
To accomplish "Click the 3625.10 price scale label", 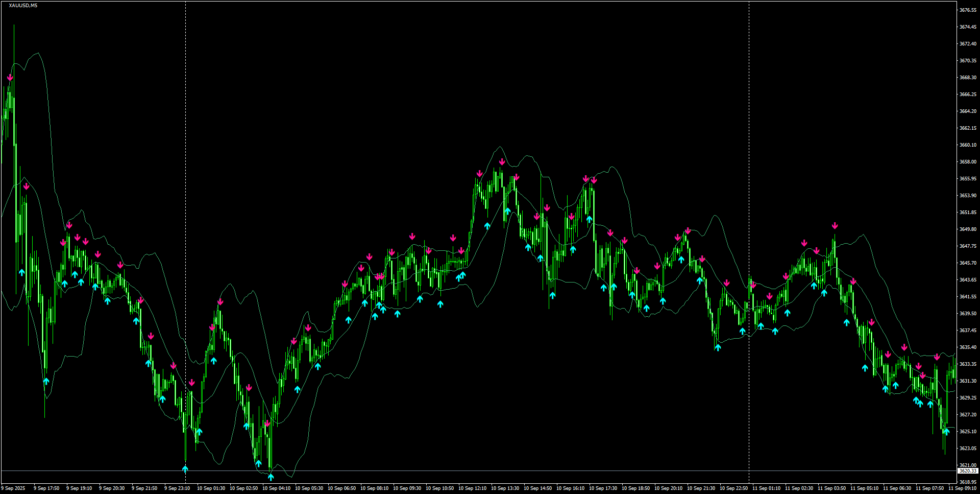I will click(968, 432).
